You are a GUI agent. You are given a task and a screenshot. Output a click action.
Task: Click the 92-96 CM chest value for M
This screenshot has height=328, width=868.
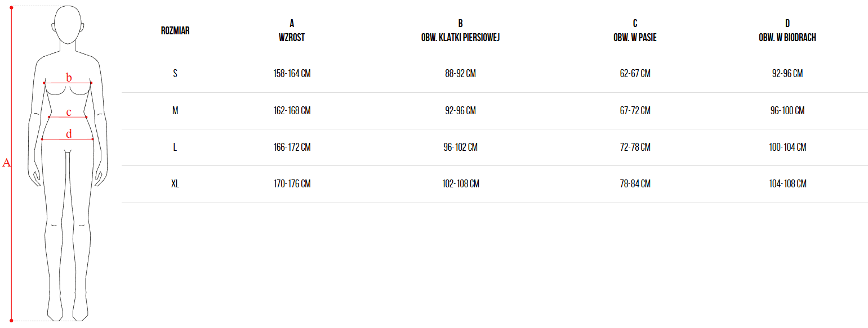click(460, 111)
